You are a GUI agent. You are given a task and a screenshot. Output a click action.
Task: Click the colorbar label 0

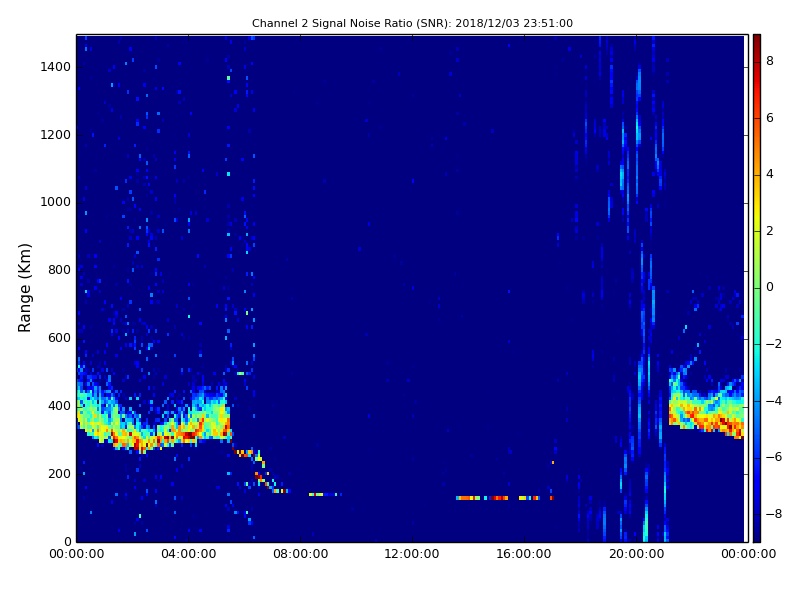pyautogui.click(x=769, y=287)
